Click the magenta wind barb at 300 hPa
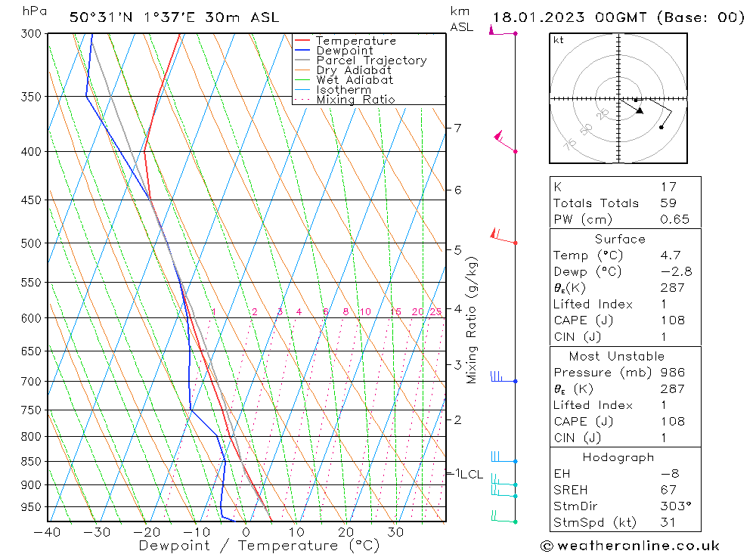756x554 pixels. point(503,31)
